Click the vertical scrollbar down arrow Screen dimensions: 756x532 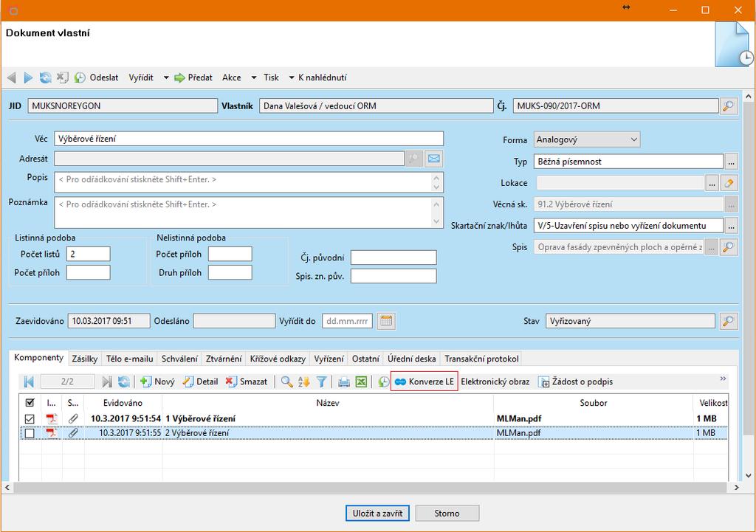pyautogui.click(x=748, y=475)
